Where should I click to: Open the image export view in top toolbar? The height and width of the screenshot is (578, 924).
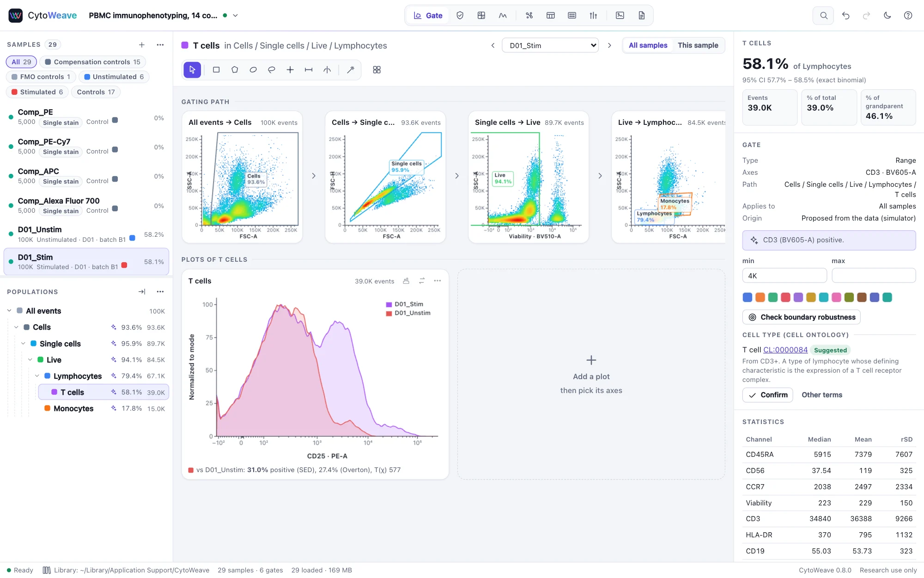click(x=620, y=15)
